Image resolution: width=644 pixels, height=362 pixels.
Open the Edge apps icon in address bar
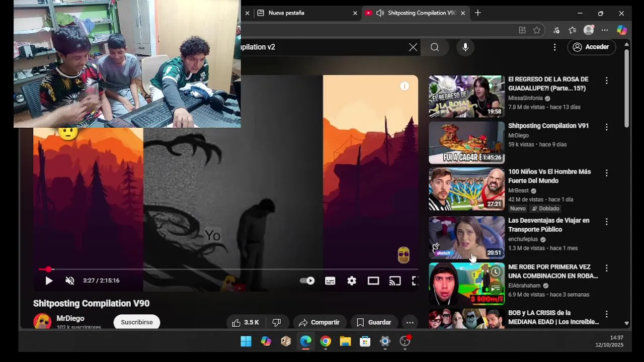[x=522, y=30]
